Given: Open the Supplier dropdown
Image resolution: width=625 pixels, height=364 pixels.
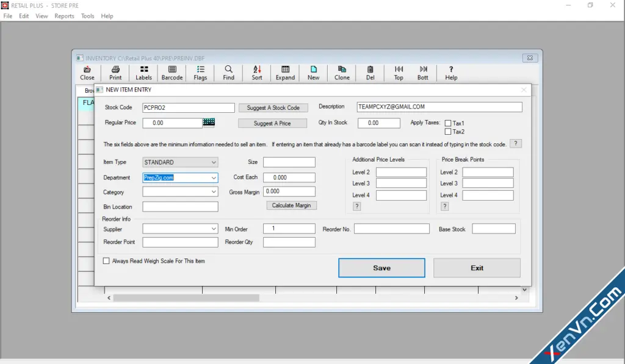Looking at the screenshot, I should [214, 229].
